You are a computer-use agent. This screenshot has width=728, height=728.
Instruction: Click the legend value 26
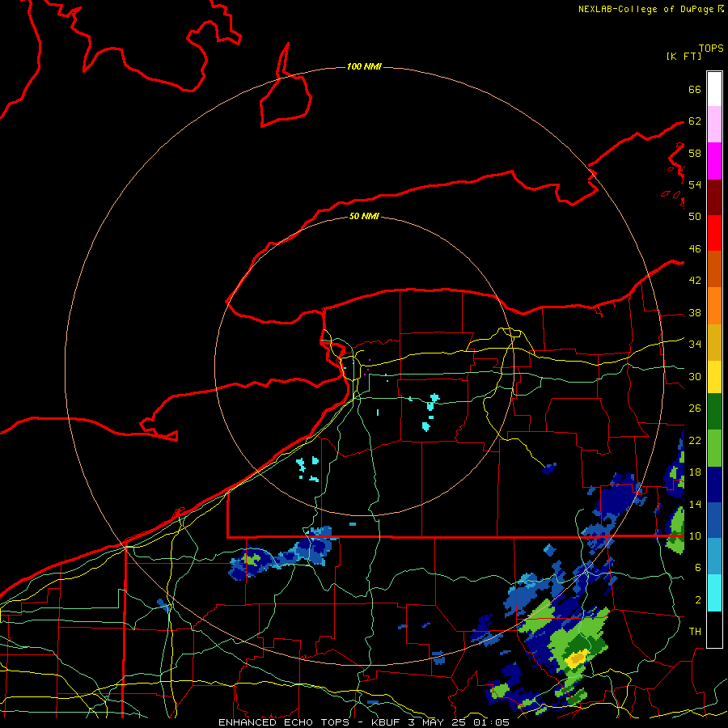click(695, 408)
